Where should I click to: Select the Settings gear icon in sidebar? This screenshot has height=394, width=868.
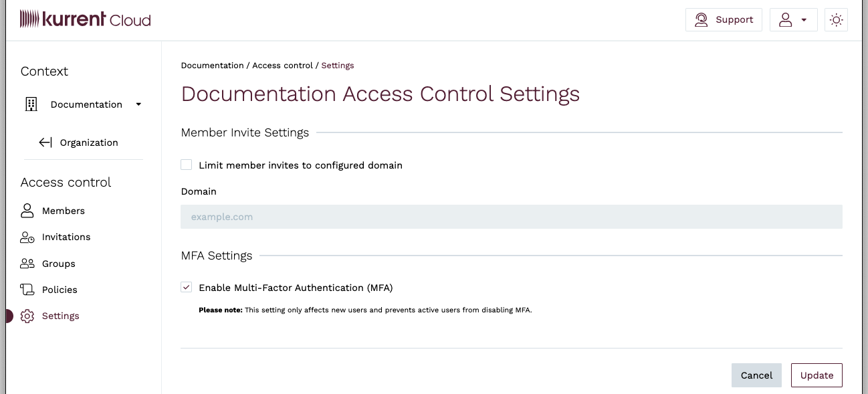click(27, 316)
